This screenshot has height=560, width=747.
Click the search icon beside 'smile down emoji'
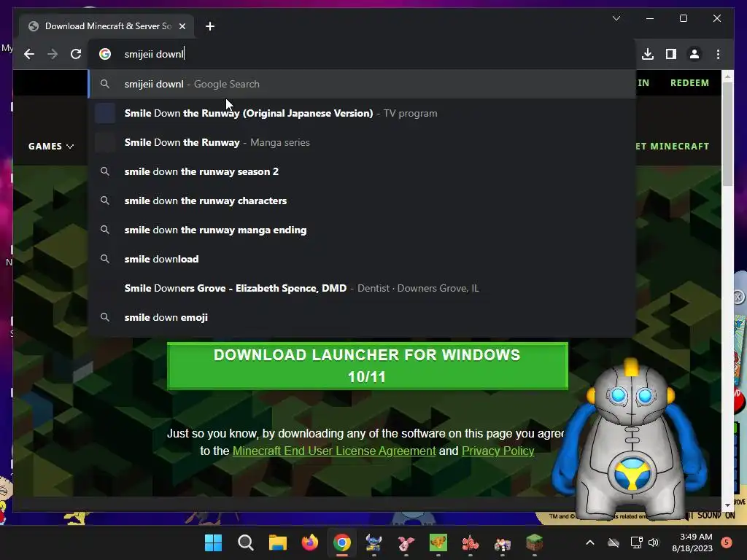point(105,317)
